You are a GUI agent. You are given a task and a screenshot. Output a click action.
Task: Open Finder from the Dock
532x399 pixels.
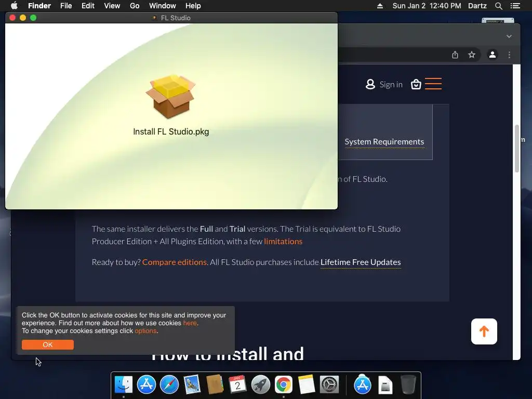tap(124, 384)
